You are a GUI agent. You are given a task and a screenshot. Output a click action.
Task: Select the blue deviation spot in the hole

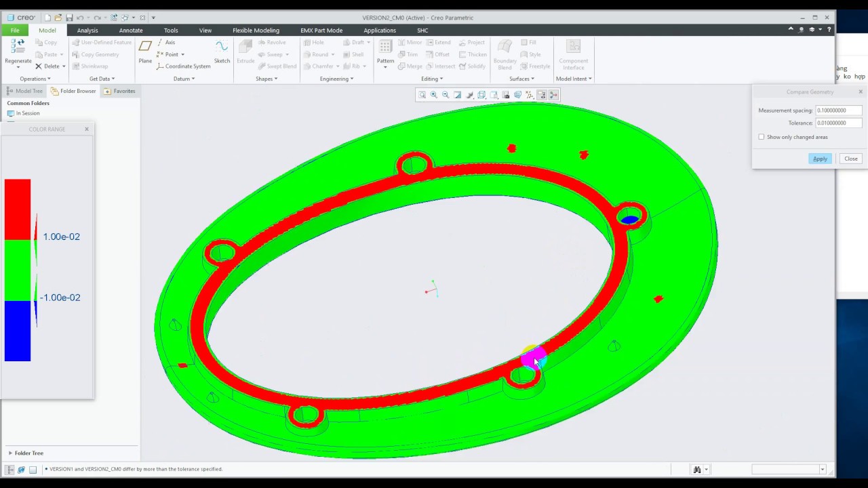(630, 219)
